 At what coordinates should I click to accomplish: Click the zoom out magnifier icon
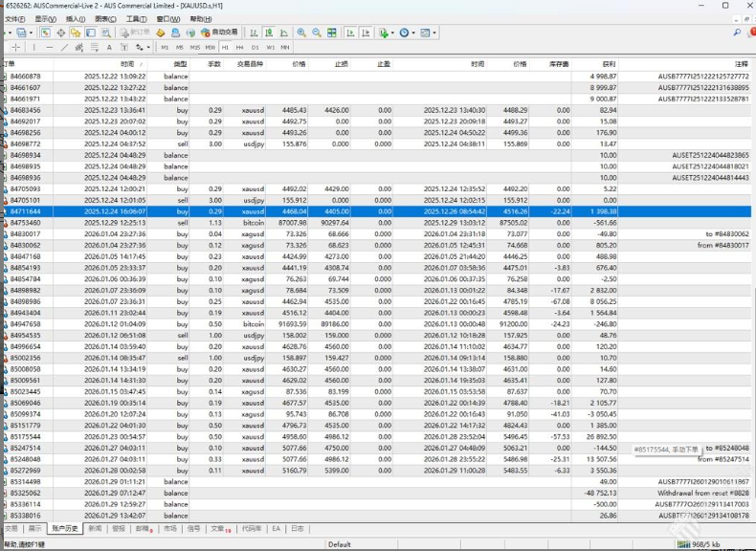[x=317, y=33]
